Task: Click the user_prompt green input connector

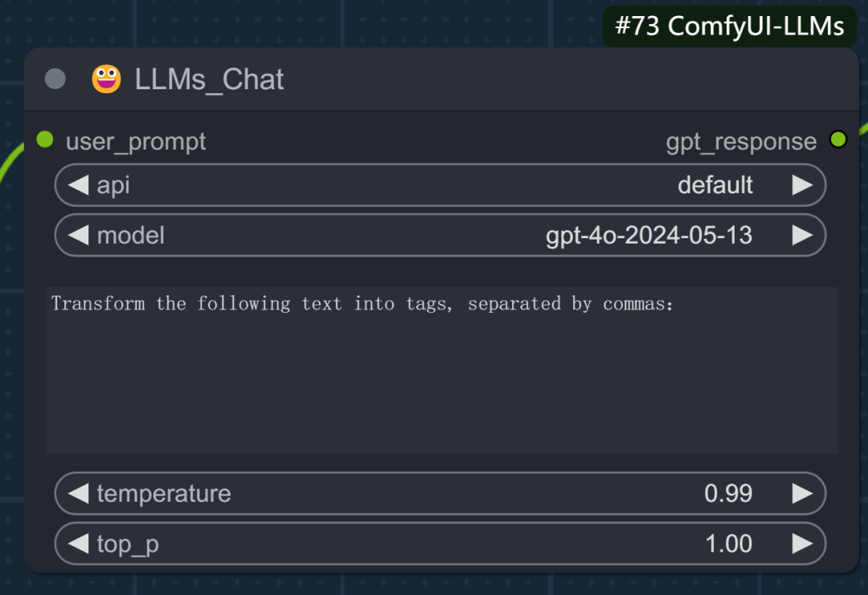Action: 45,140
